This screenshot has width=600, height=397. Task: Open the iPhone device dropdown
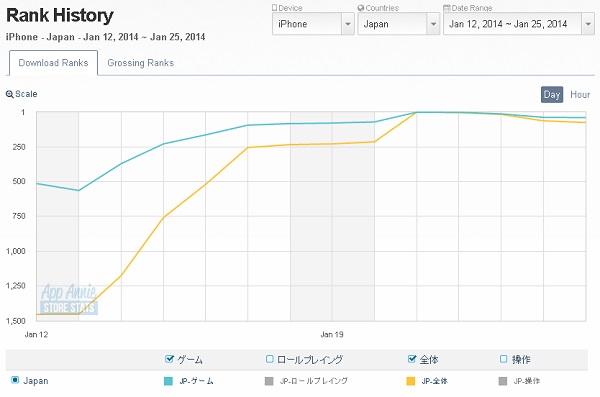[313, 24]
